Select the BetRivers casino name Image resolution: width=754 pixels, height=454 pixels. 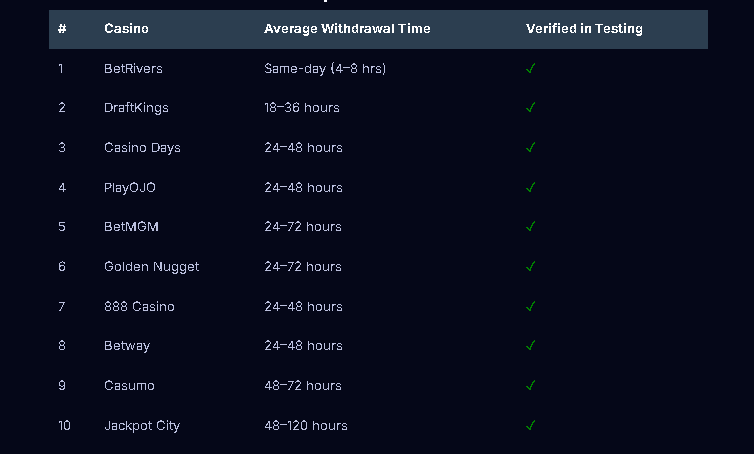click(133, 69)
